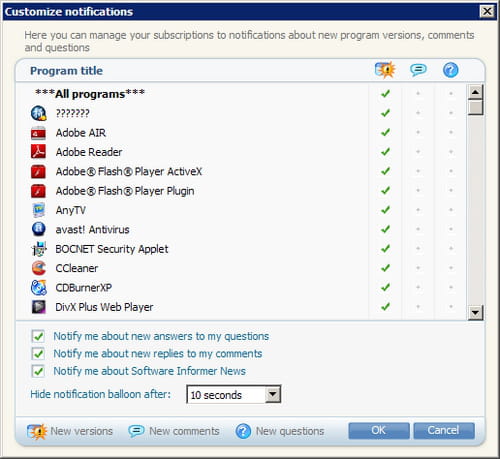The image size is (500, 459).
Task: Select the CDBurnerXP row text
Action: [84, 288]
